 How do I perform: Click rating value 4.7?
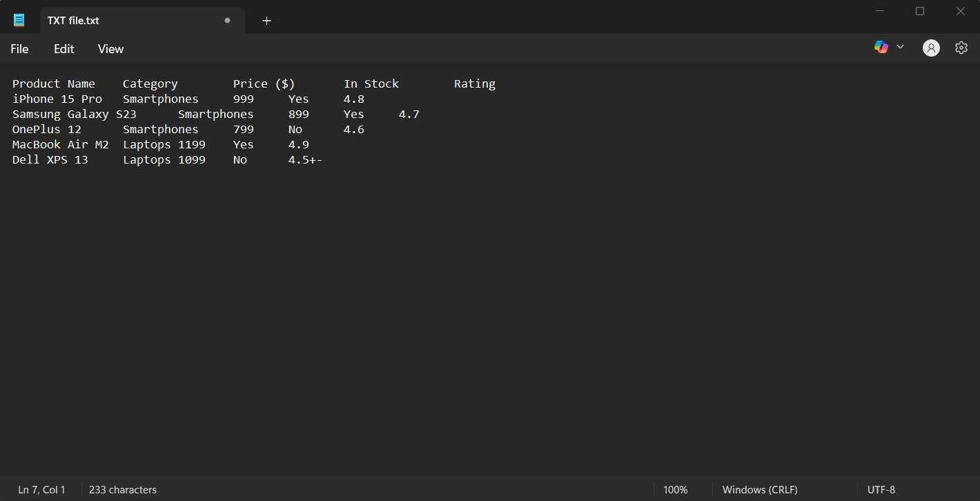[x=409, y=114]
